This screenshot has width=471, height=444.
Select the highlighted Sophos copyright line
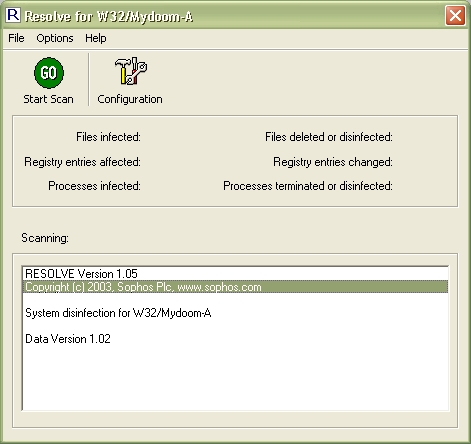235,287
